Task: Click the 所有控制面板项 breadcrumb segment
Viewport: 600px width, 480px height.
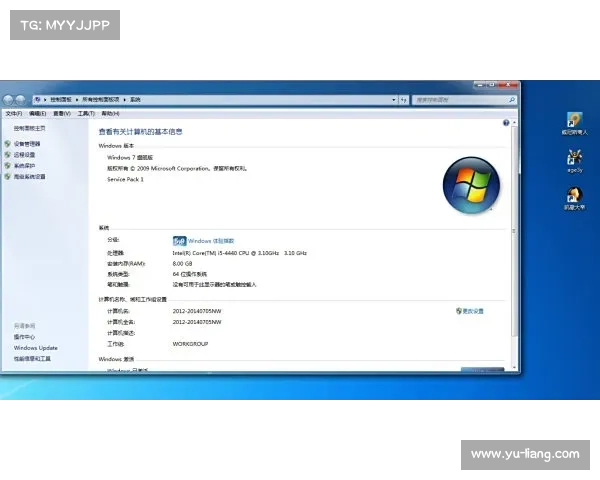Action: [101, 100]
